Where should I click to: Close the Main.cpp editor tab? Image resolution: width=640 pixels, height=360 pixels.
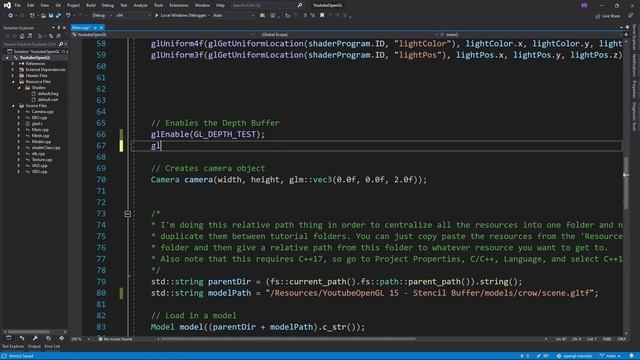coord(101,28)
